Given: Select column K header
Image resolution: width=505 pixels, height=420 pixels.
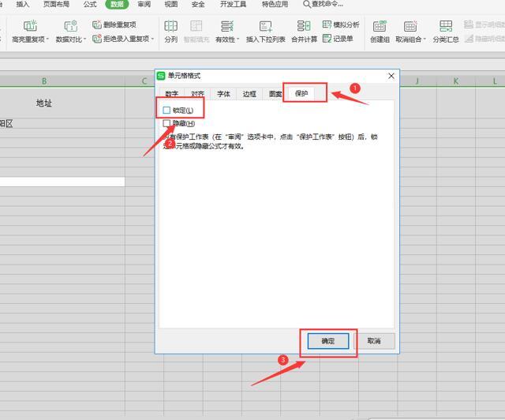Looking at the screenshot, I should (456, 81).
